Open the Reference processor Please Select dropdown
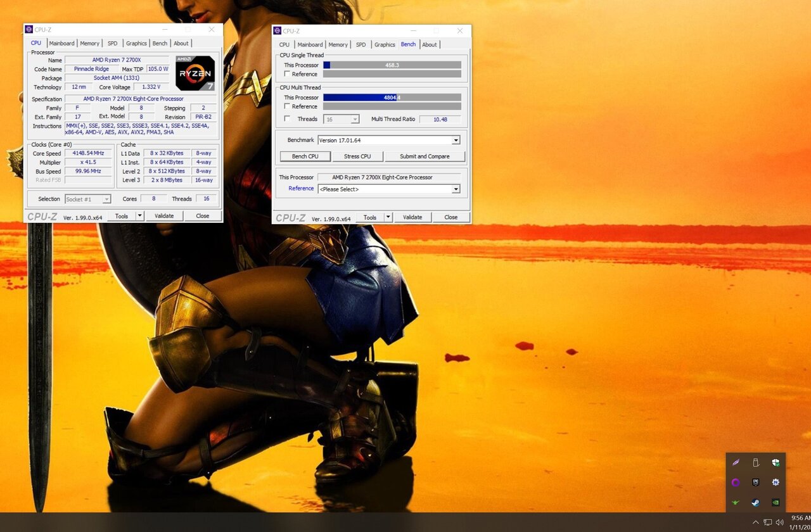811x532 pixels. click(456, 189)
